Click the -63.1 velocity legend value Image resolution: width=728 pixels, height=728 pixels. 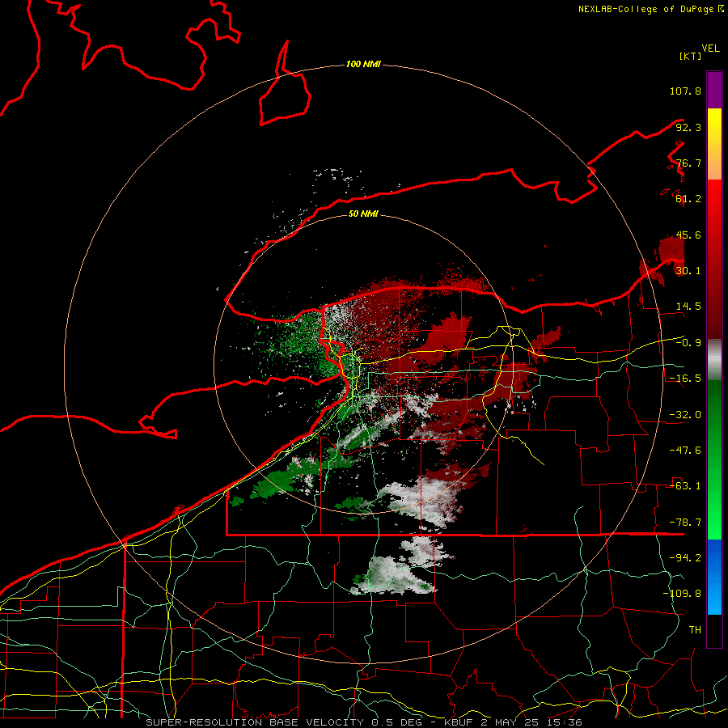[685, 486]
